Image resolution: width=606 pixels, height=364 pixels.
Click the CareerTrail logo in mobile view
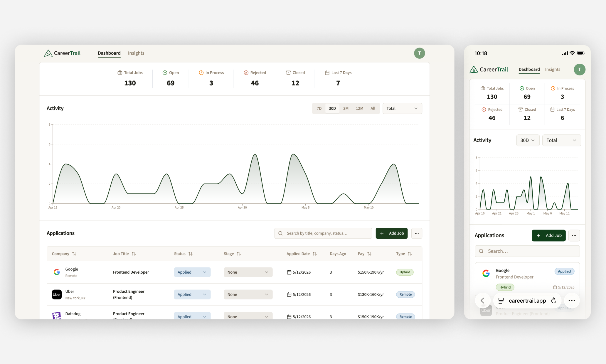(x=489, y=70)
